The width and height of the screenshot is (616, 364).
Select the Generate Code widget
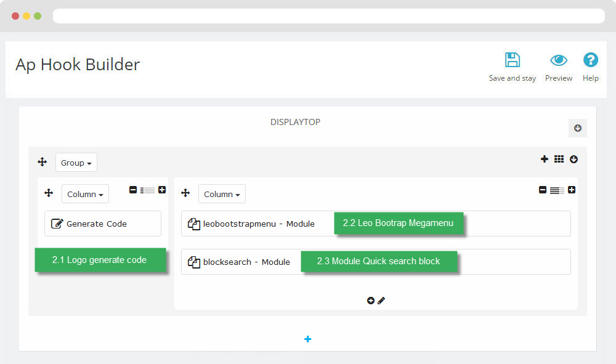click(x=103, y=224)
